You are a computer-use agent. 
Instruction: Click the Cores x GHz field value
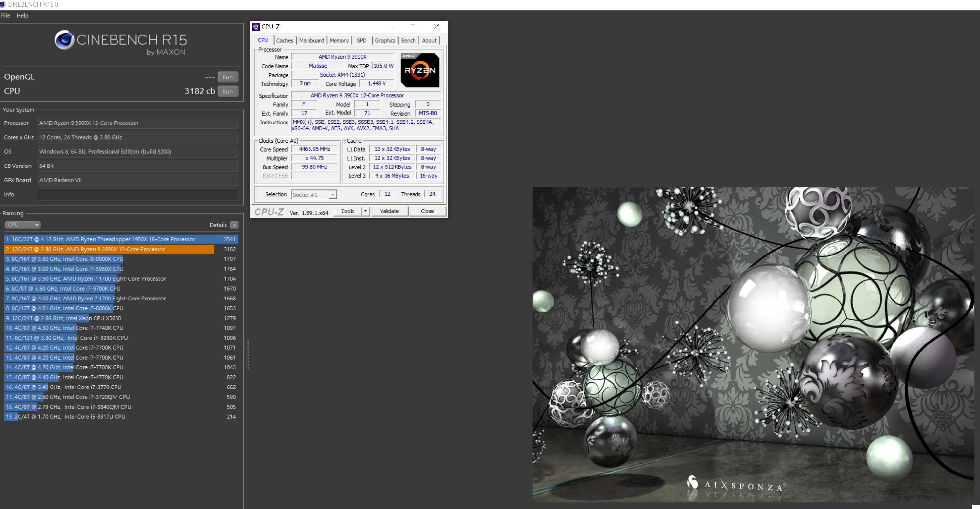point(137,138)
